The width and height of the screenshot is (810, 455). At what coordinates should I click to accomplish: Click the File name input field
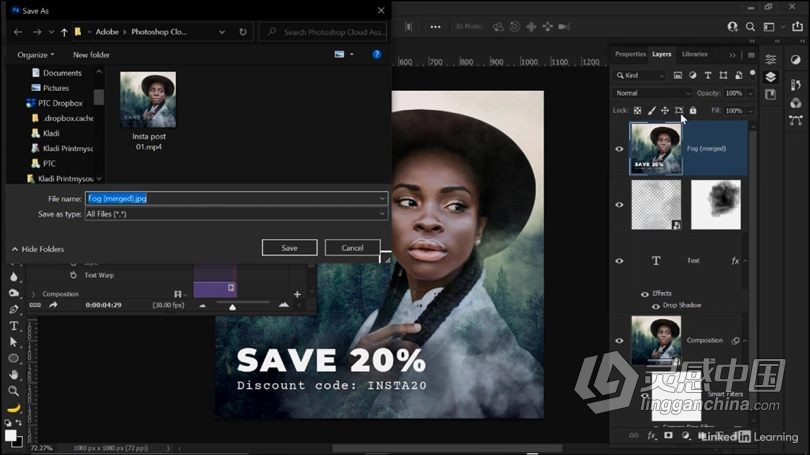point(230,198)
